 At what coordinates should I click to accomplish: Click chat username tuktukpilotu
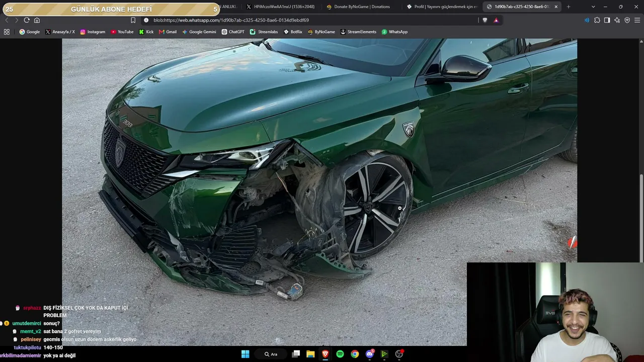coord(28,347)
